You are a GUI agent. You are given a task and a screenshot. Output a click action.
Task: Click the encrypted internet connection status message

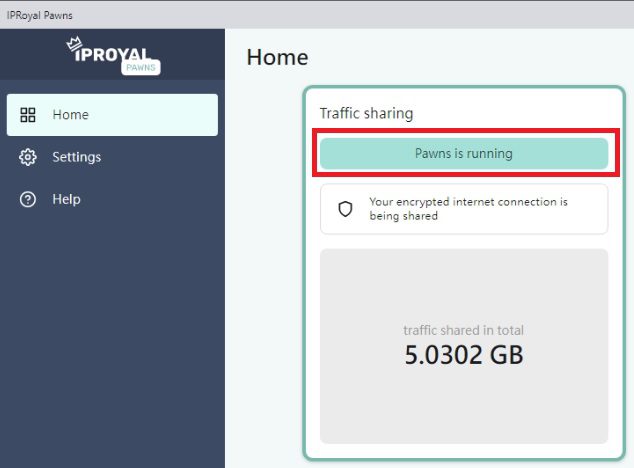tap(468, 209)
